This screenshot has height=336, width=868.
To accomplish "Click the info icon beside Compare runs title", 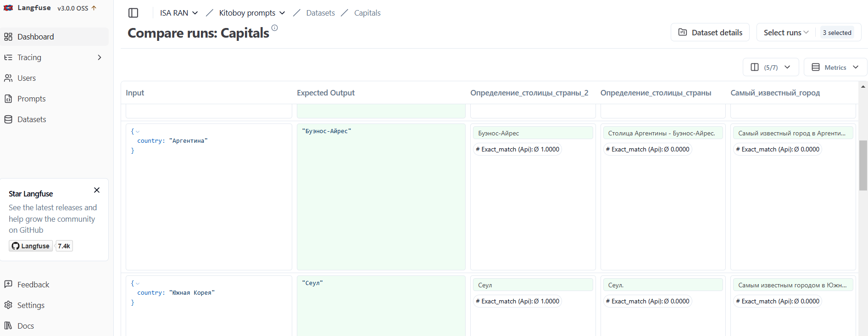I will tap(274, 28).
